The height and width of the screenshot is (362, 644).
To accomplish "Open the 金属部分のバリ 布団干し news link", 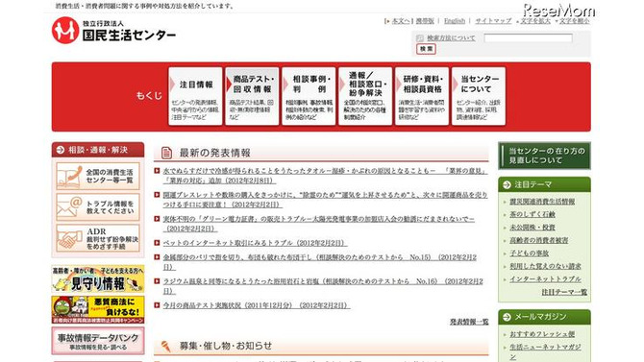I will click(x=320, y=262).
